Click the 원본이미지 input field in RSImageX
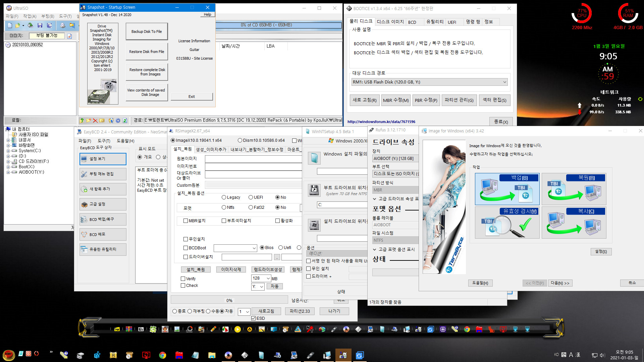 [x=254, y=159]
